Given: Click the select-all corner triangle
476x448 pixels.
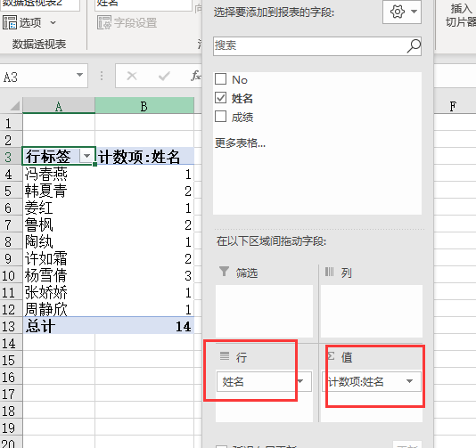Looking at the screenshot, I should tap(14, 106).
